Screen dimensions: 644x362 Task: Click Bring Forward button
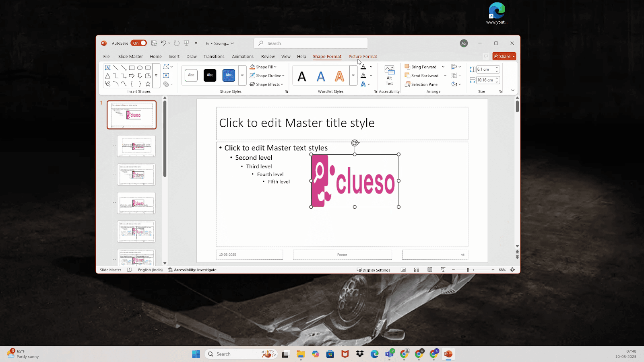(421, 67)
